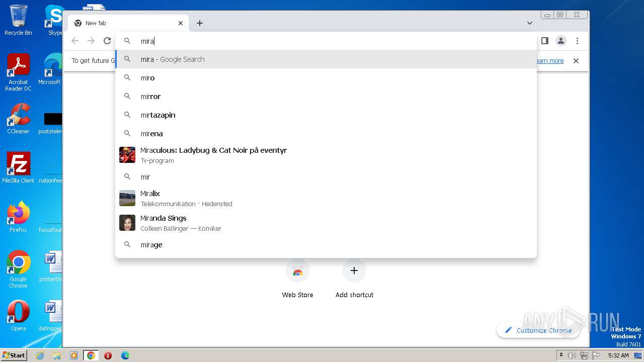Select the New Tab tab title
Screen dimensions: 644x362
point(96,23)
